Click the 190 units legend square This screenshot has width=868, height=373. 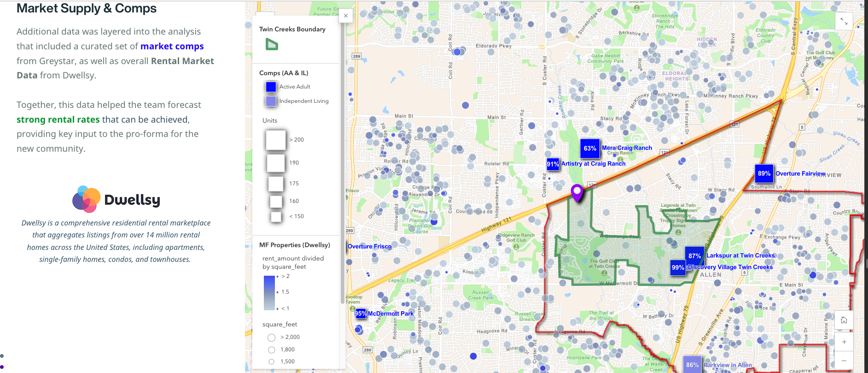coord(276,163)
